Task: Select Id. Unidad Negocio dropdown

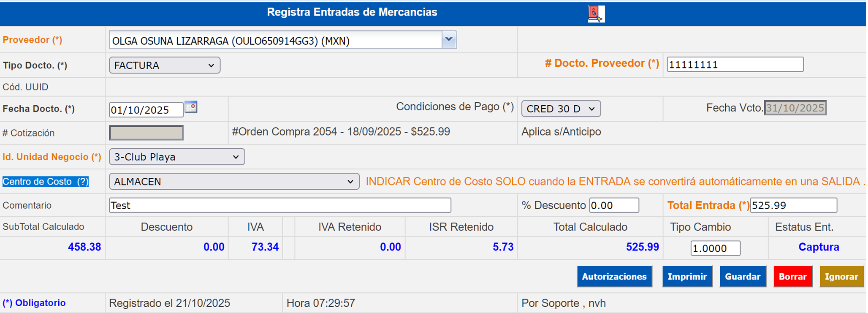Action: (x=176, y=157)
